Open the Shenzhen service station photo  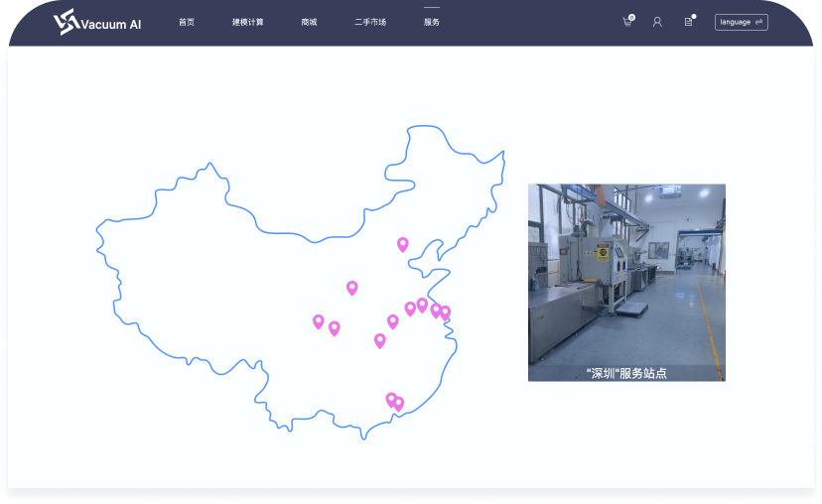click(x=626, y=283)
